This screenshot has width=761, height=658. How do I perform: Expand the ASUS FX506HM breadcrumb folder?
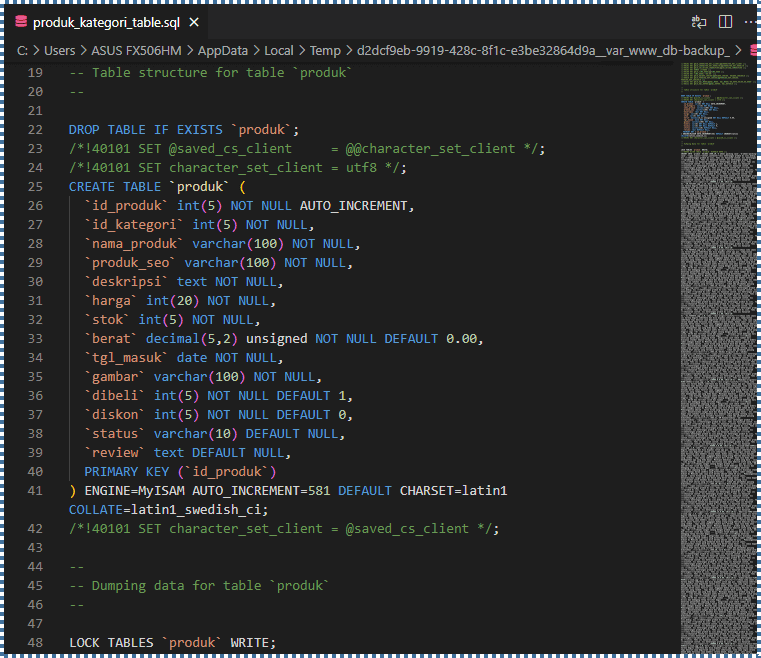click(142, 49)
